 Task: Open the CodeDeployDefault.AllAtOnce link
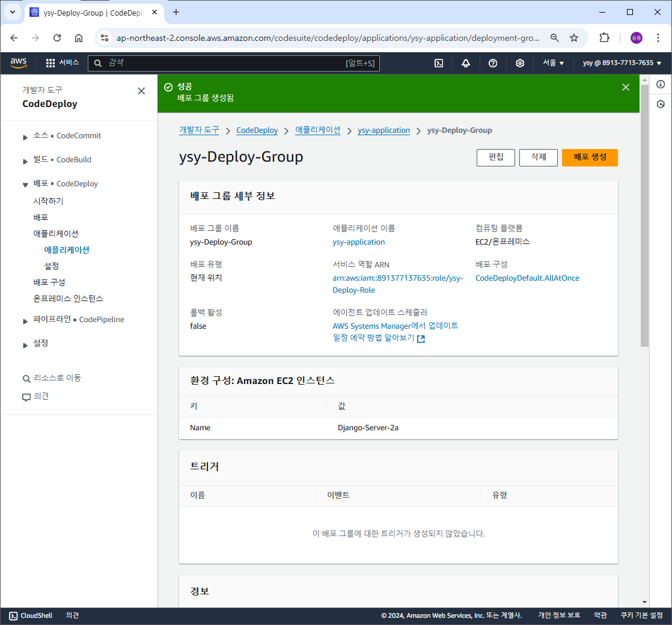[527, 278]
